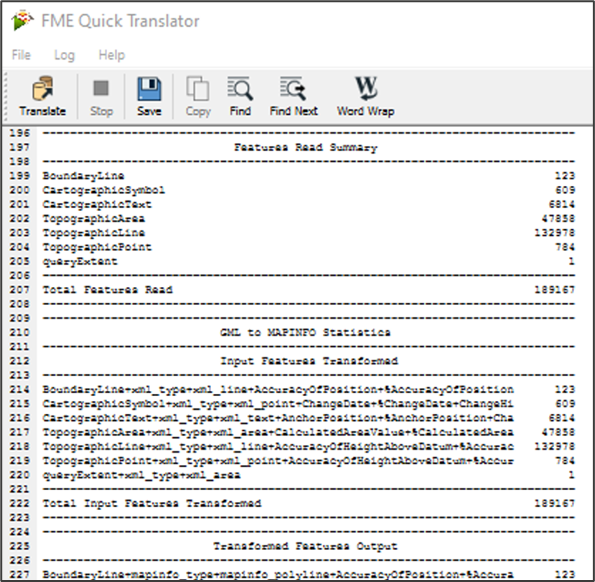Click count 132978 on line 203
This screenshot has width=595, height=582.
554,233
